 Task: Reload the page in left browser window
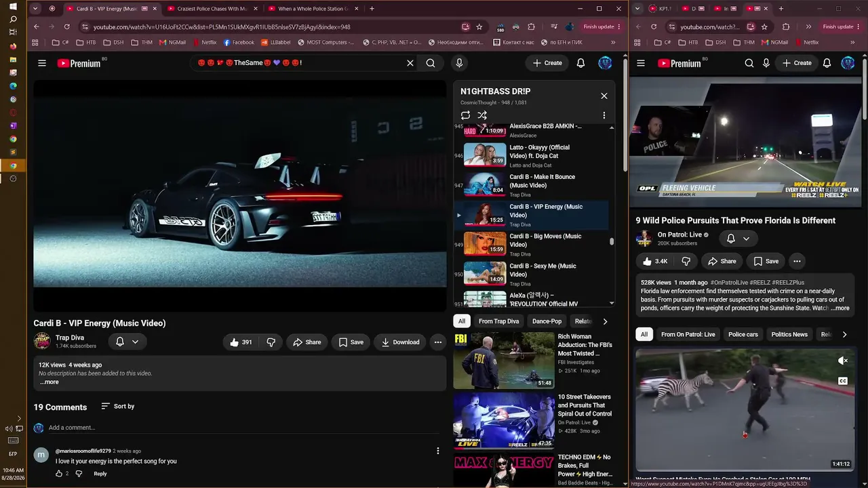[66, 27]
